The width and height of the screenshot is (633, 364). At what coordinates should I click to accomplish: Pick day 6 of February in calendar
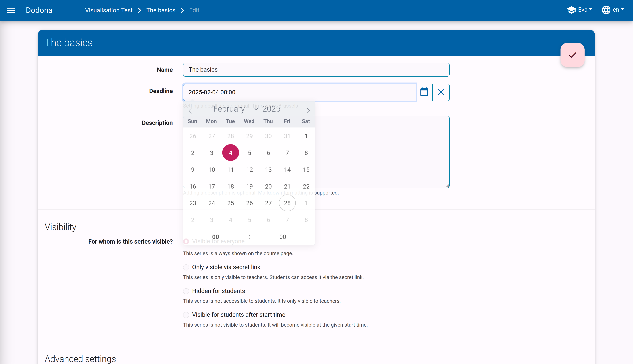click(268, 153)
